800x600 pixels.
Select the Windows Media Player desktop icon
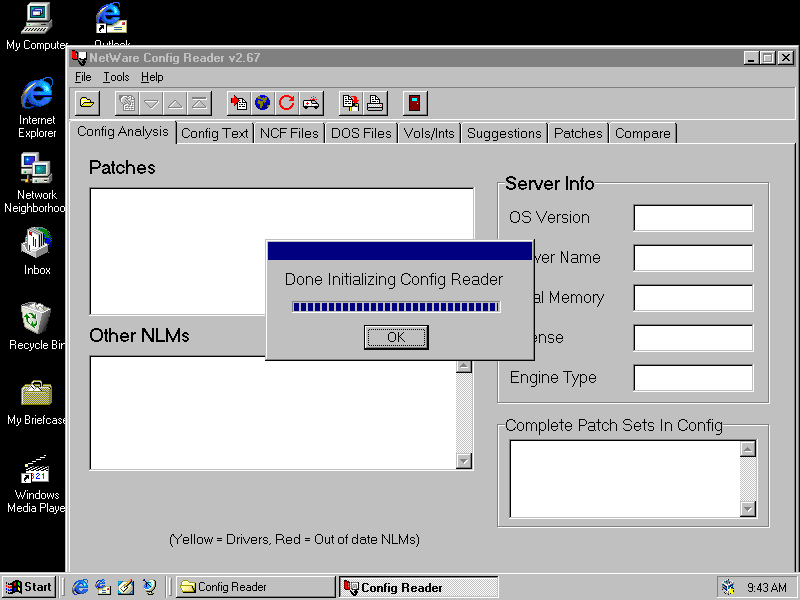pos(36,484)
